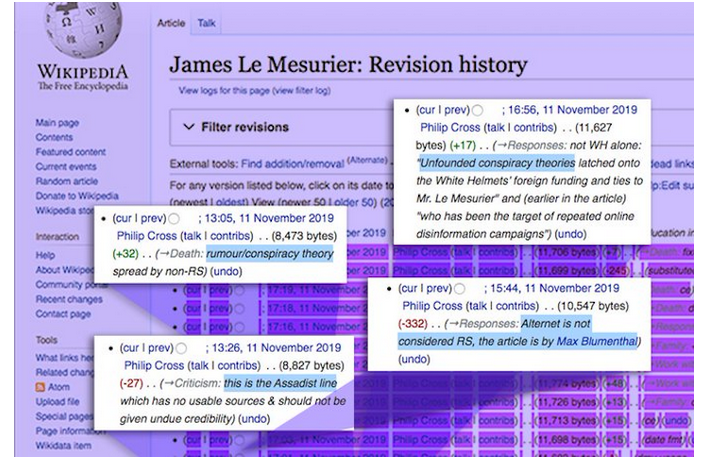
Task: Open the 15:44, 11 November 2019 revision
Action: point(555,288)
